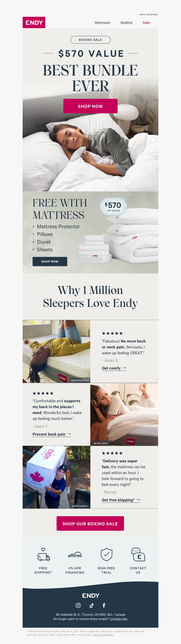Open View in web browser link
The height and width of the screenshot is (644, 181).
coord(148,15)
